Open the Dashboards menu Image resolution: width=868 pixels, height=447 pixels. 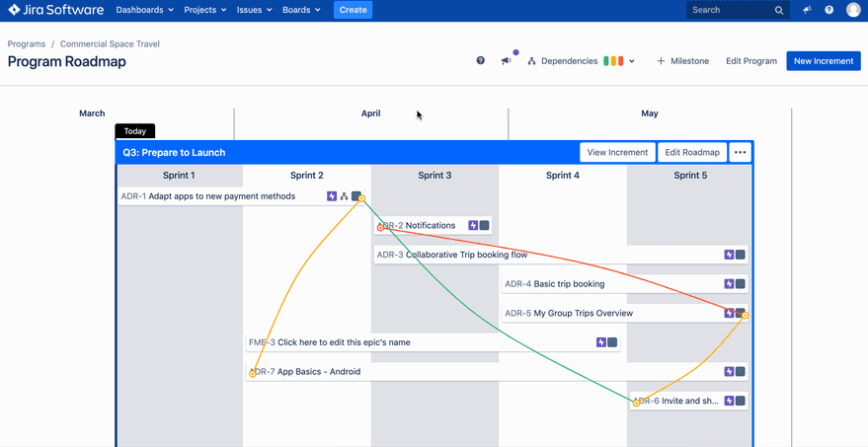144,10
